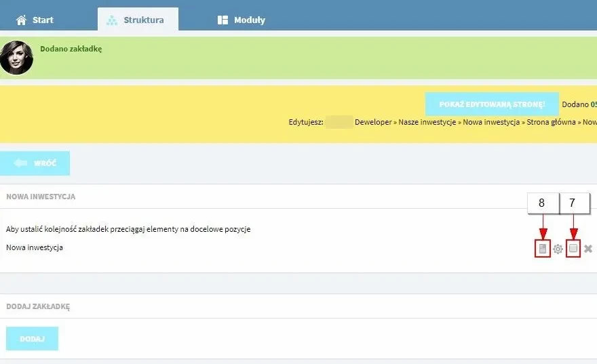Switch to the Start tab label
Screen dimensions: 597x364
[43, 20]
